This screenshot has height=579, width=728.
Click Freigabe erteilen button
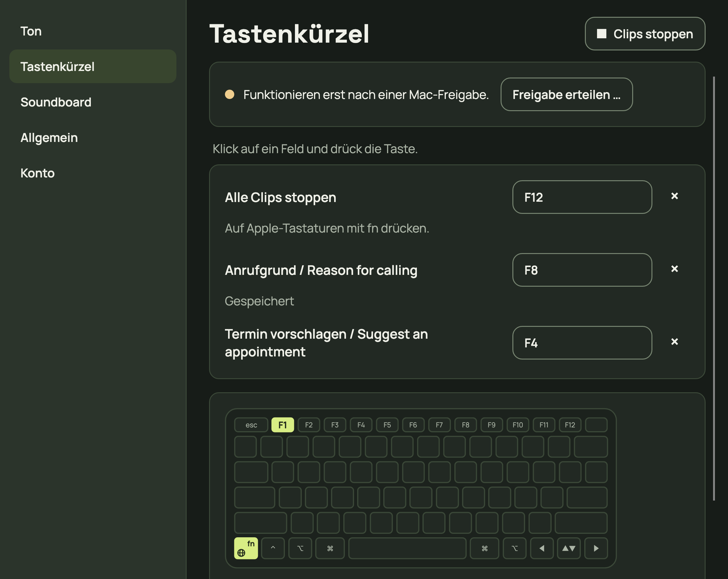(567, 95)
